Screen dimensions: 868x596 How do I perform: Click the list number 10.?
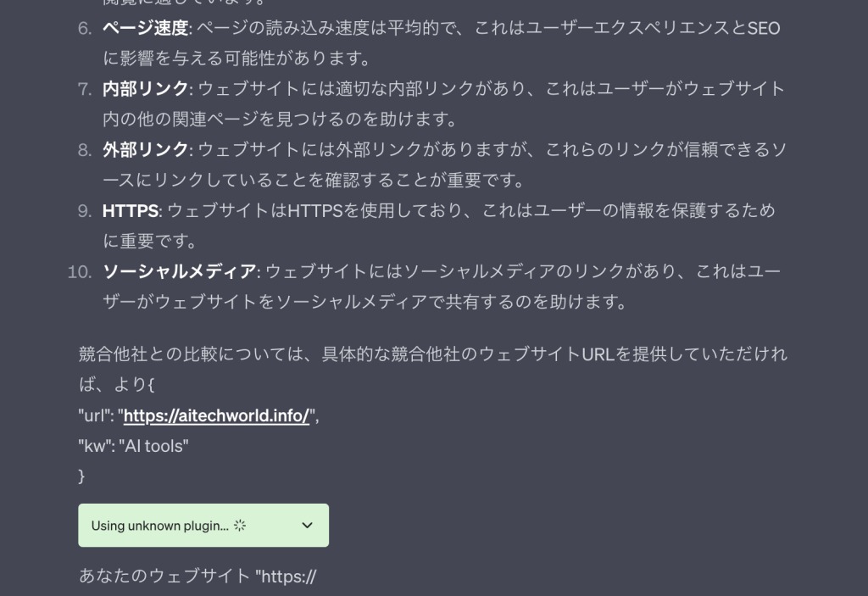coord(80,271)
